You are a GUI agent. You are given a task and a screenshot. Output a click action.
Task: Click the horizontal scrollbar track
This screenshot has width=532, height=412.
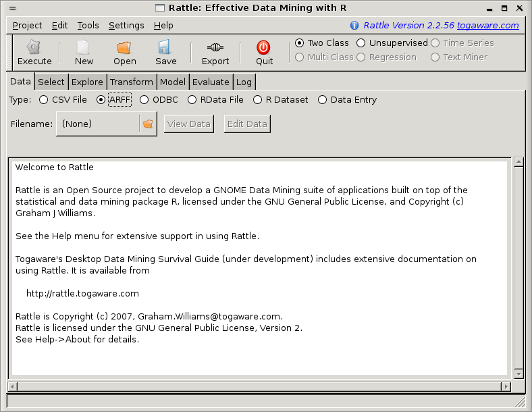tap(259, 386)
